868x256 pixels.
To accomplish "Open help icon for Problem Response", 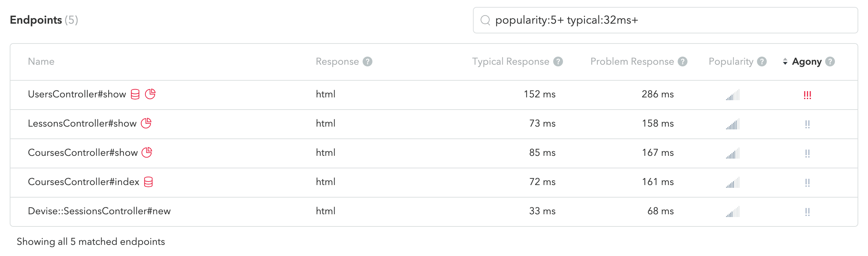I will click(683, 62).
